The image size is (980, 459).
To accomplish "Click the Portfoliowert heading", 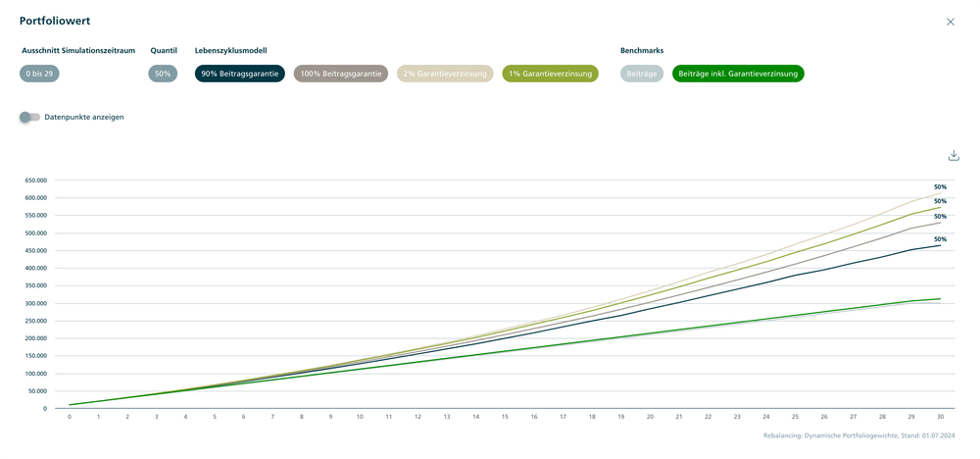I will point(55,21).
